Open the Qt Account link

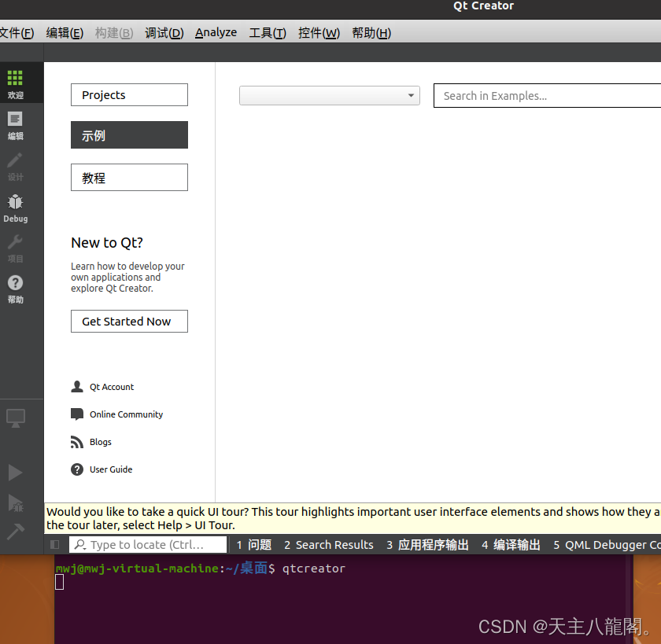click(x=112, y=387)
